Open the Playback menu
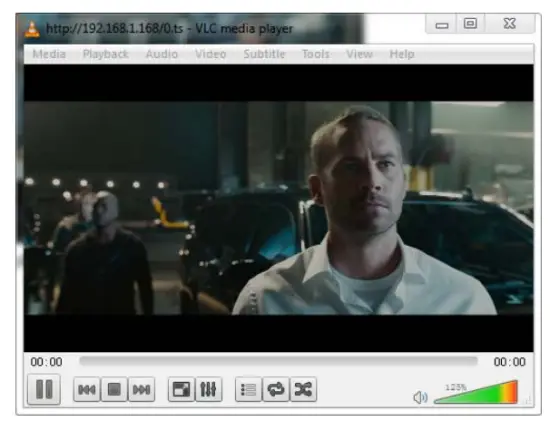The width and height of the screenshot is (550, 421). click(x=105, y=54)
